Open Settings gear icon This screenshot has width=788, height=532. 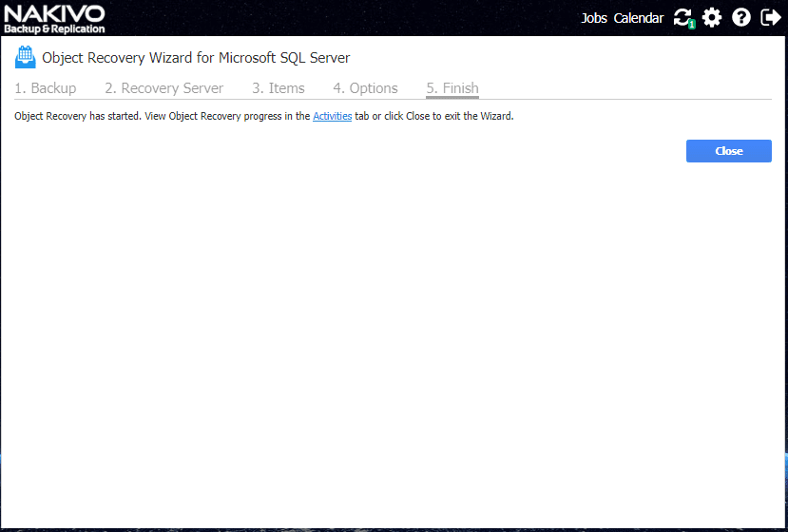712,18
